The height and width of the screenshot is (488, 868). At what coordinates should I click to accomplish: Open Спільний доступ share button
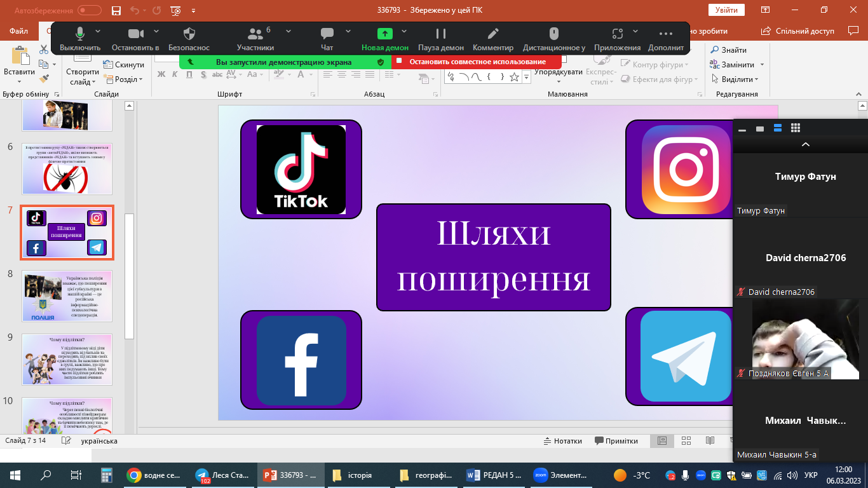[x=799, y=30]
